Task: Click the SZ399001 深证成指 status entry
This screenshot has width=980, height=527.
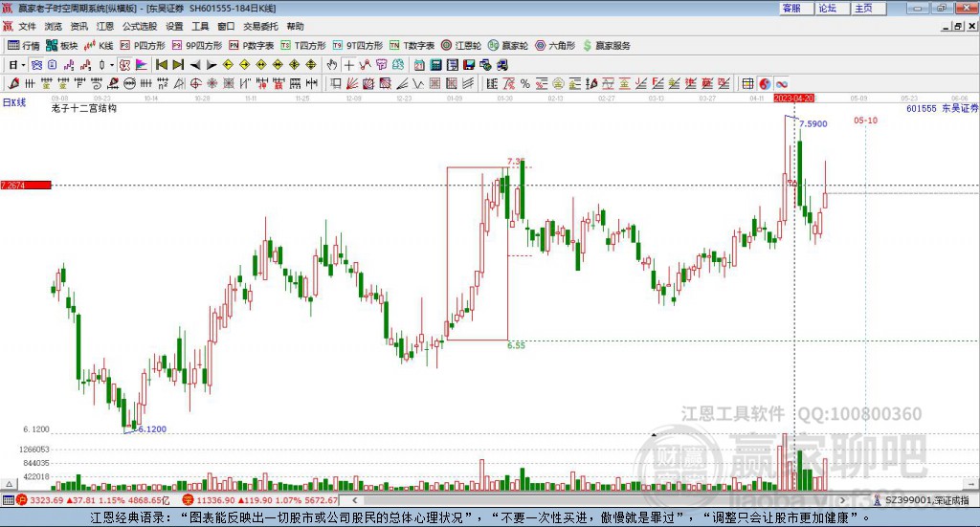Action: click(x=922, y=500)
